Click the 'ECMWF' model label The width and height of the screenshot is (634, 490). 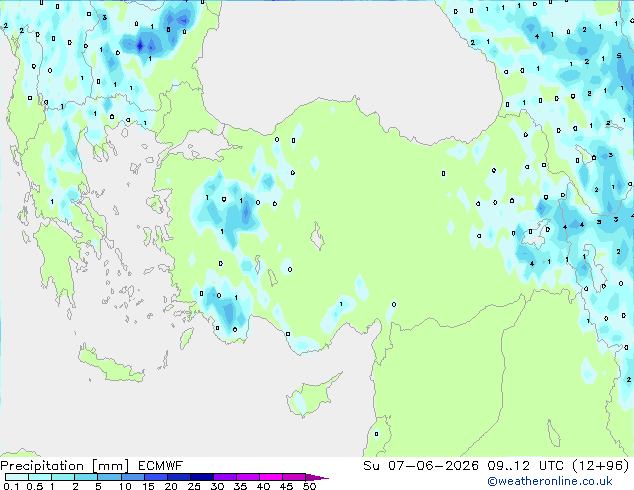click(x=161, y=466)
